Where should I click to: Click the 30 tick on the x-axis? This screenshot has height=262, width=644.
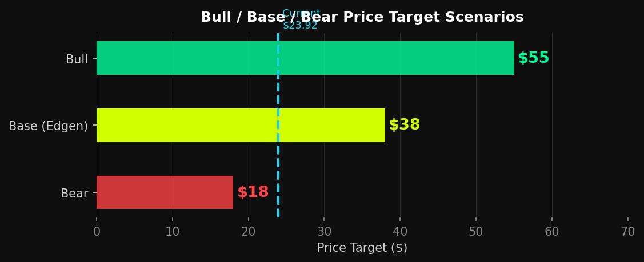[x=324, y=232]
